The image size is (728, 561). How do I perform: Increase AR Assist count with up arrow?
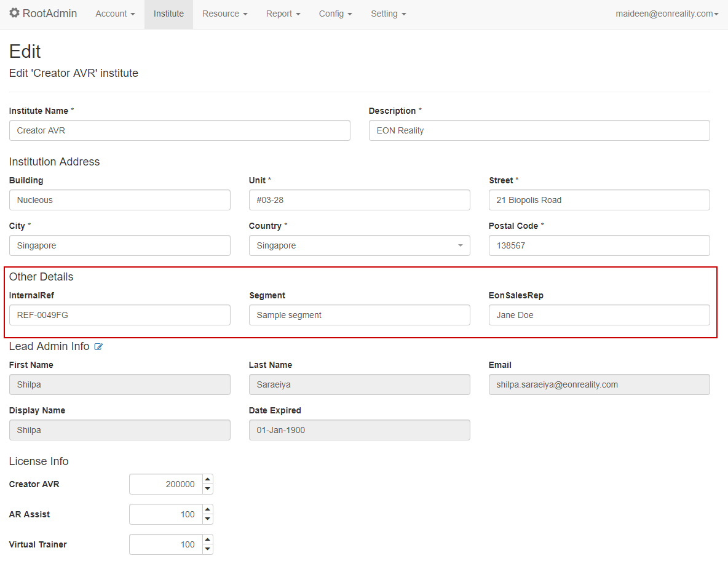pos(208,509)
